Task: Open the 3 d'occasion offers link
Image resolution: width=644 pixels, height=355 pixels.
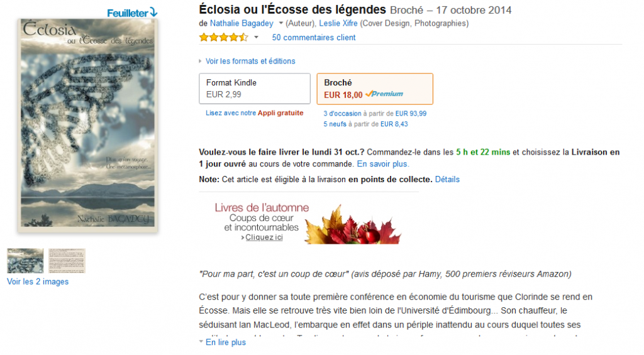Action: (342, 114)
